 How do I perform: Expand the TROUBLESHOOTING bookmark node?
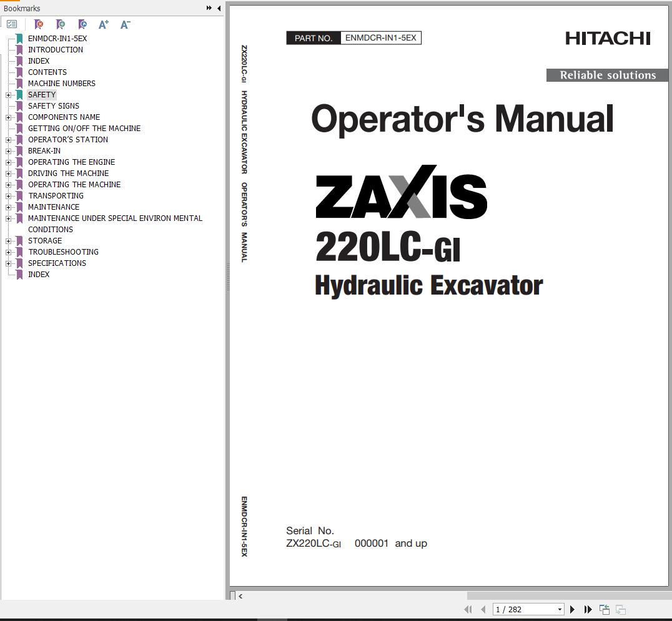(x=8, y=252)
